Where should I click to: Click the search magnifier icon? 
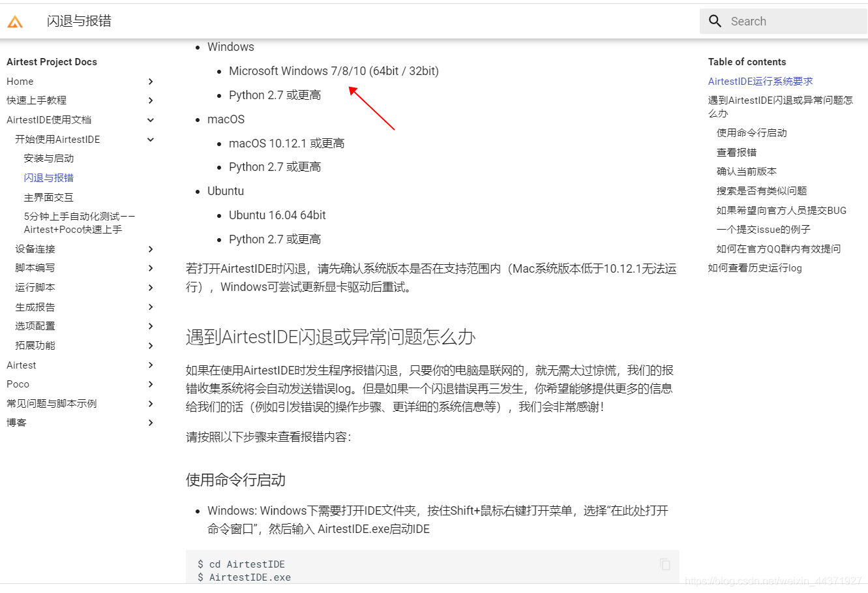[715, 21]
